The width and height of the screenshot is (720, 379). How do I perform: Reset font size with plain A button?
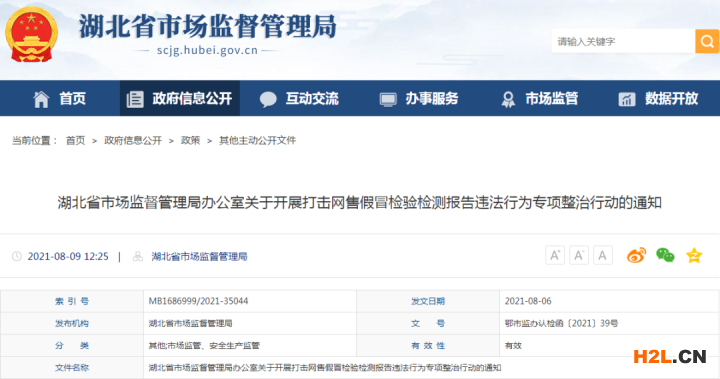point(602,255)
